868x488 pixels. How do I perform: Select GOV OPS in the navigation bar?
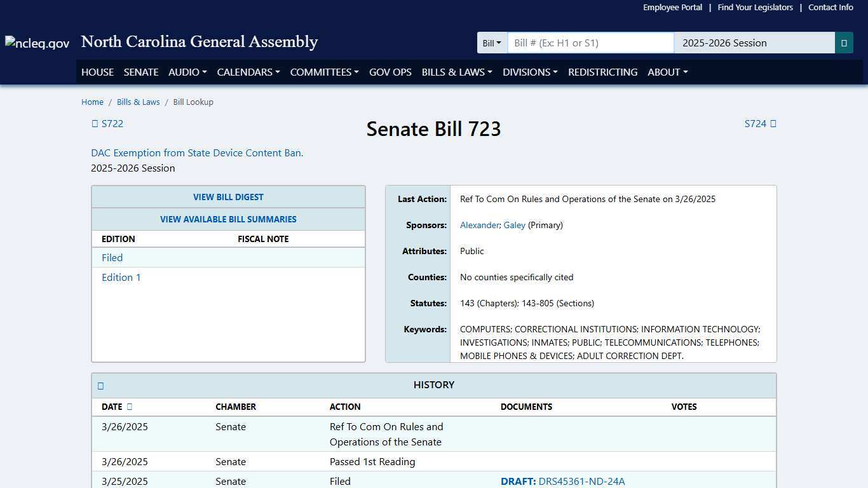pyautogui.click(x=390, y=72)
